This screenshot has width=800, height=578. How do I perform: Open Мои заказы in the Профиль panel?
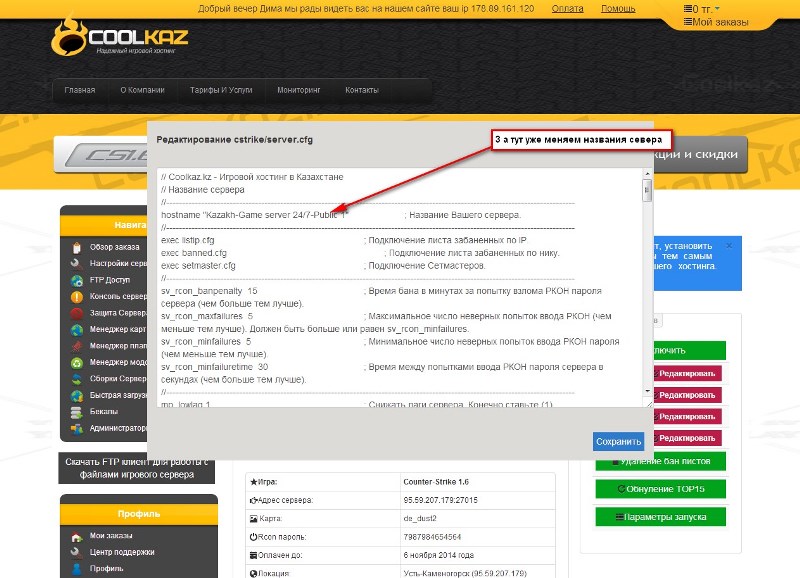coord(111,536)
